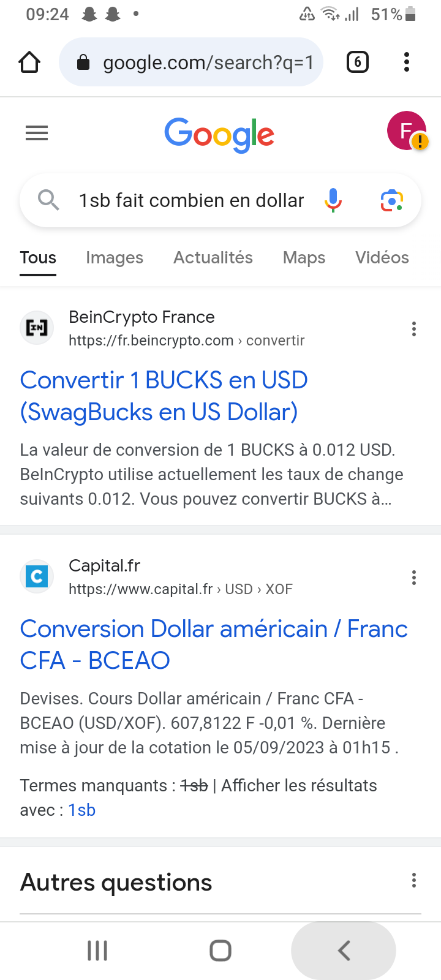The height and width of the screenshot is (980, 441).
Task: Open the Google hamburger menu
Action: (37, 133)
